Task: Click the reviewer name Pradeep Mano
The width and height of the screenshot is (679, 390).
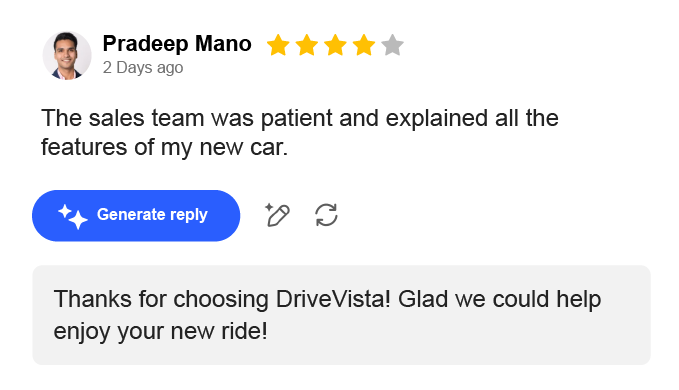Action: tap(177, 44)
